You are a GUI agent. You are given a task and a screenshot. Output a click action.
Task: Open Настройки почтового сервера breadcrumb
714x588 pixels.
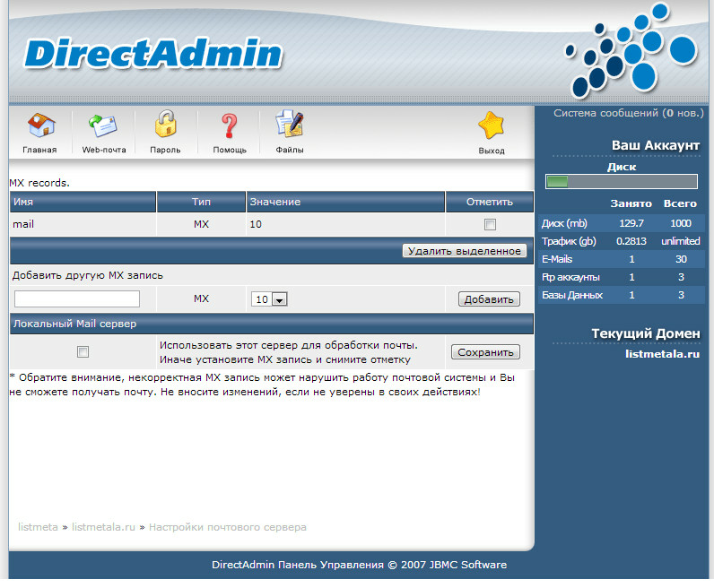coord(228,527)
